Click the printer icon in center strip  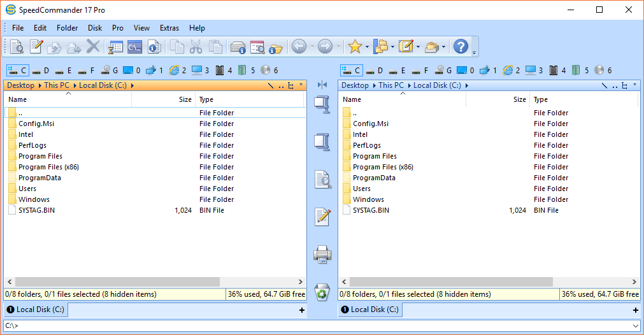(322, 255)
